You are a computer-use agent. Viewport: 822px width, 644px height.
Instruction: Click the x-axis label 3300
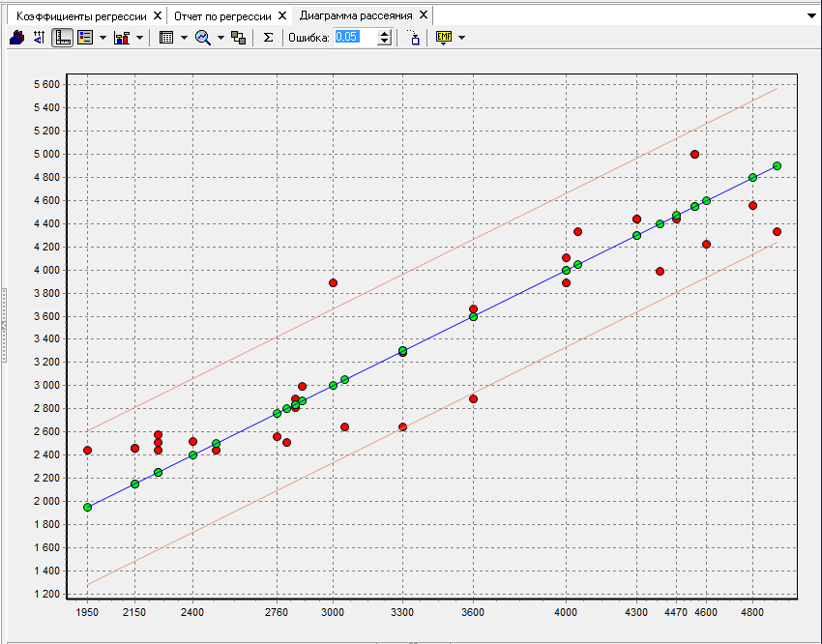coord(402,612)
